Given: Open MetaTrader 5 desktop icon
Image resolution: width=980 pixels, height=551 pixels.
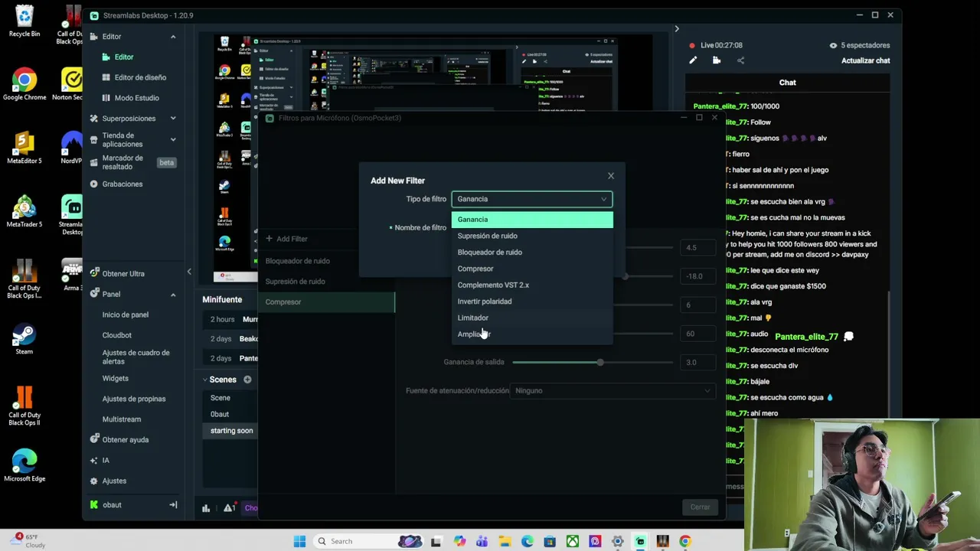Looking at the screenshot, I should (x=24, y=212).
